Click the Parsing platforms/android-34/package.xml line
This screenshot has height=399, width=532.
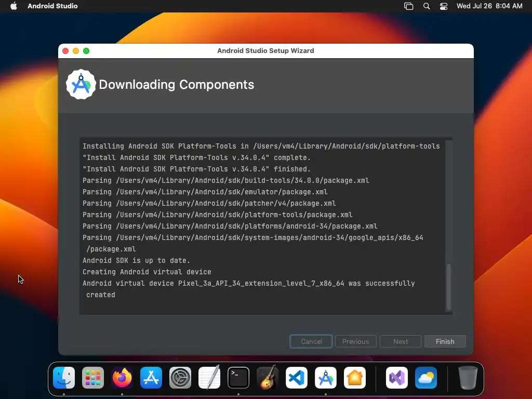click(x=230, y=227)
